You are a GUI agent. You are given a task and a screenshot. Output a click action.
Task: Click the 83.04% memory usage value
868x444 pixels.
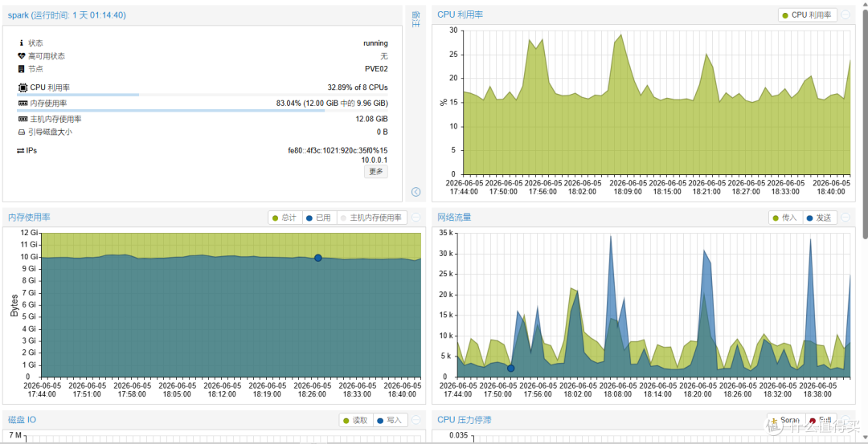[332, 104]
